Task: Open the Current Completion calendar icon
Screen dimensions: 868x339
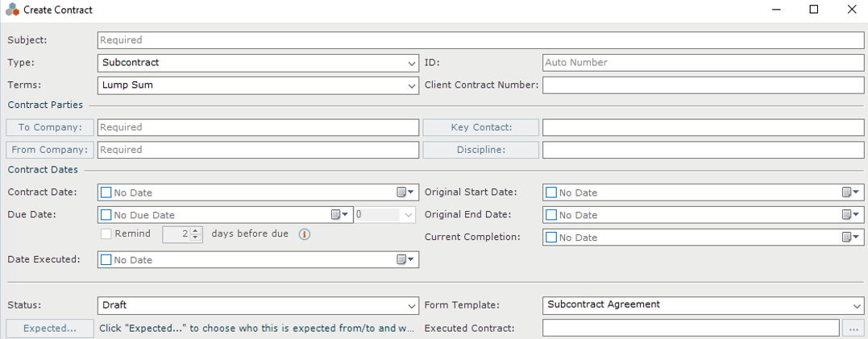Action: coord(850,238)
